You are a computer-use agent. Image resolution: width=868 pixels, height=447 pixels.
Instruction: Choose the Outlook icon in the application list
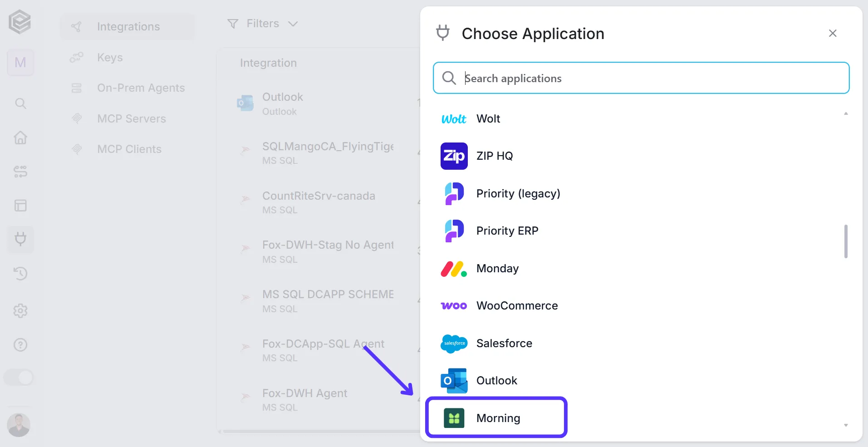pyautogui.click(x=454, y=381)
